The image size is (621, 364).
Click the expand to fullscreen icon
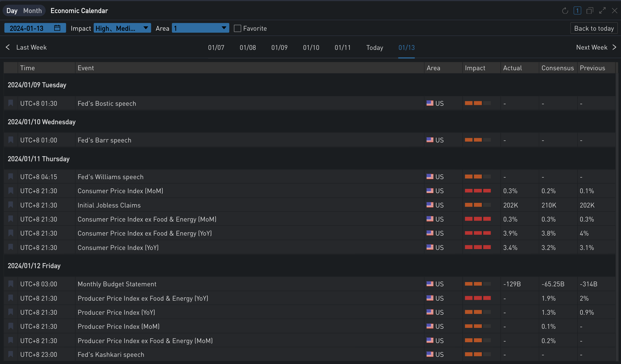pos(602,11)
